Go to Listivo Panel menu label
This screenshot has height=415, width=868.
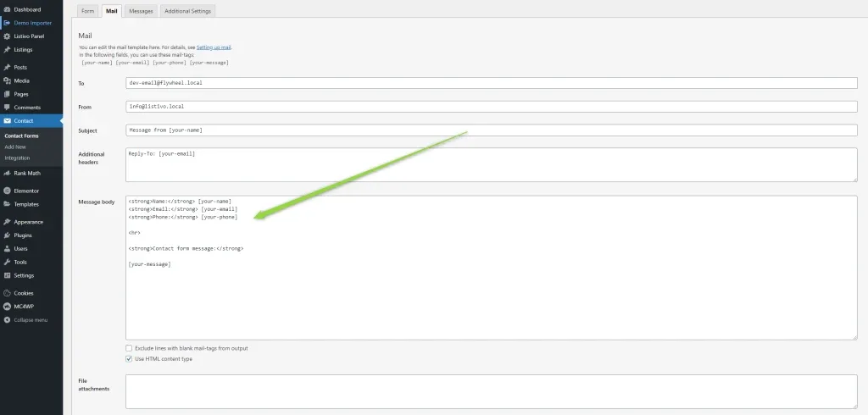(x=29, y=36)
